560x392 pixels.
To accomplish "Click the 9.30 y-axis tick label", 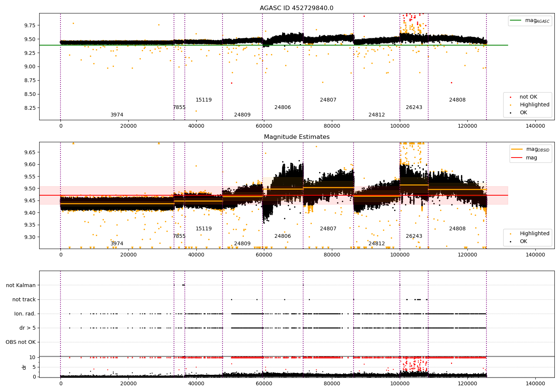I will coord(30,237).
